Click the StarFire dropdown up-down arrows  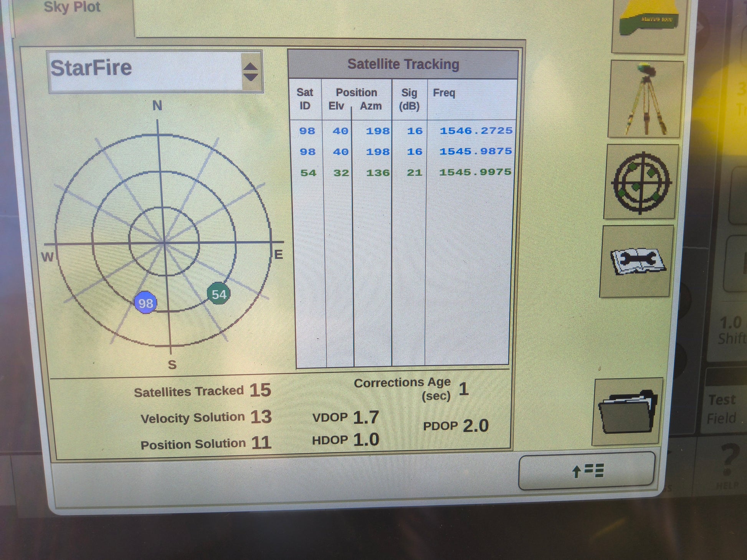pos(251,72)
